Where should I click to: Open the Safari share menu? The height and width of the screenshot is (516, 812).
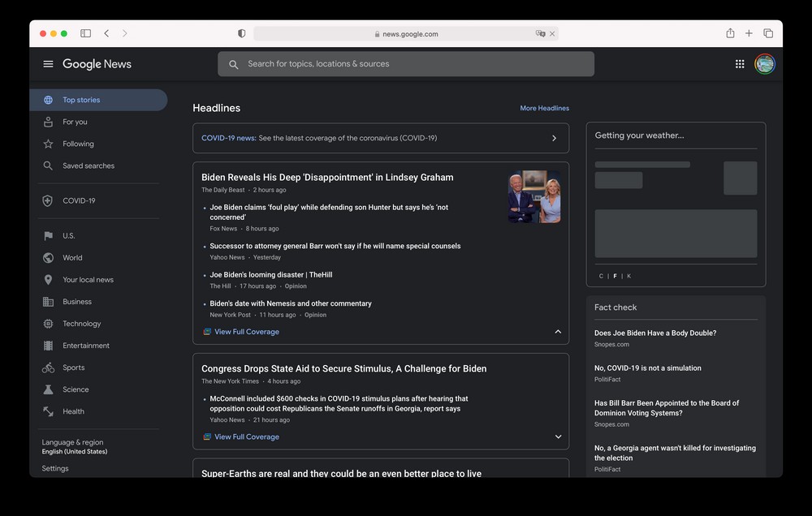(730, 33)
